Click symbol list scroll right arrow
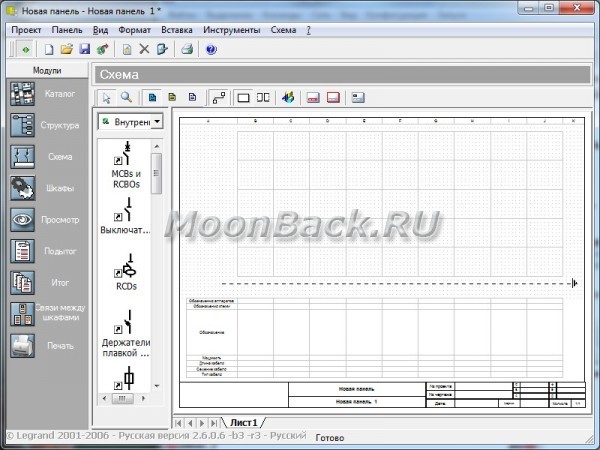The image size is (600, 450). [143, 398]
